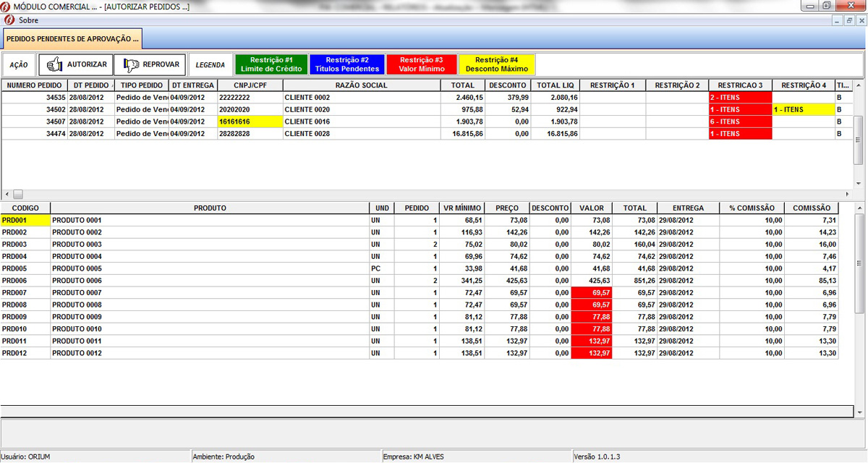Click the down arrow of products scrollbar

tap(859, 411)
